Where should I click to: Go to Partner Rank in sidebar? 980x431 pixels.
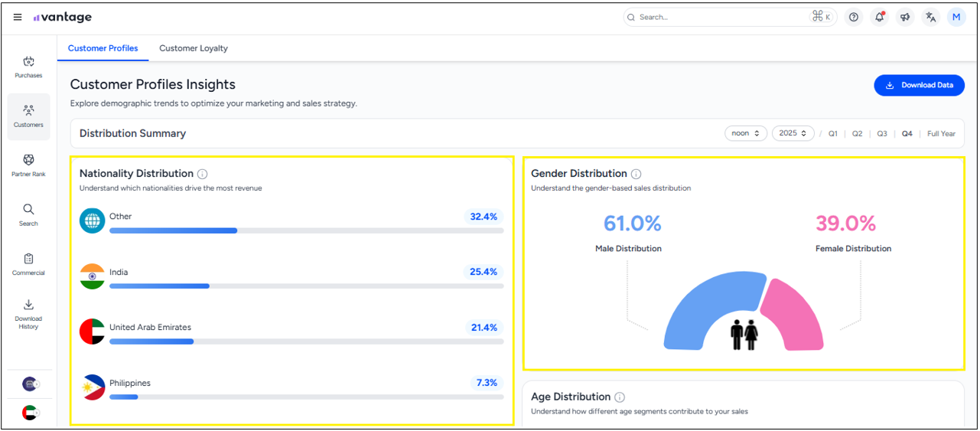pos(28,165)
